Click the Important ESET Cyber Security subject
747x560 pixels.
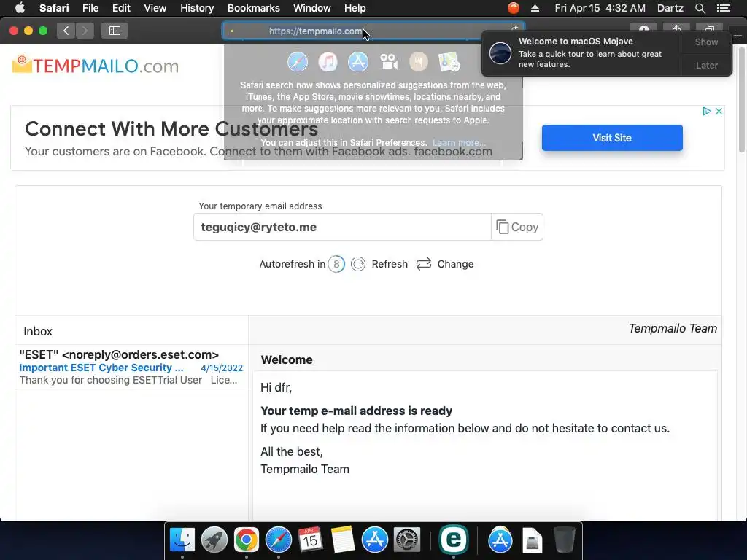pyautogui.click(x=101, y=367)
